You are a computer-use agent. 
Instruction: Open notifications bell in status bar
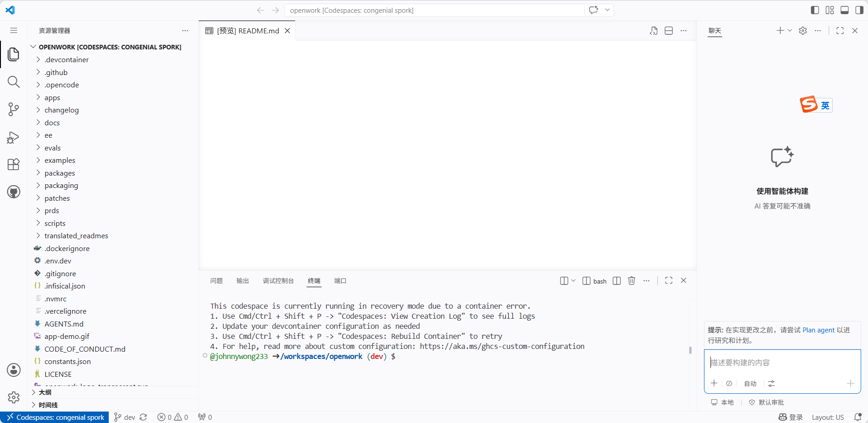click(857, 417)
